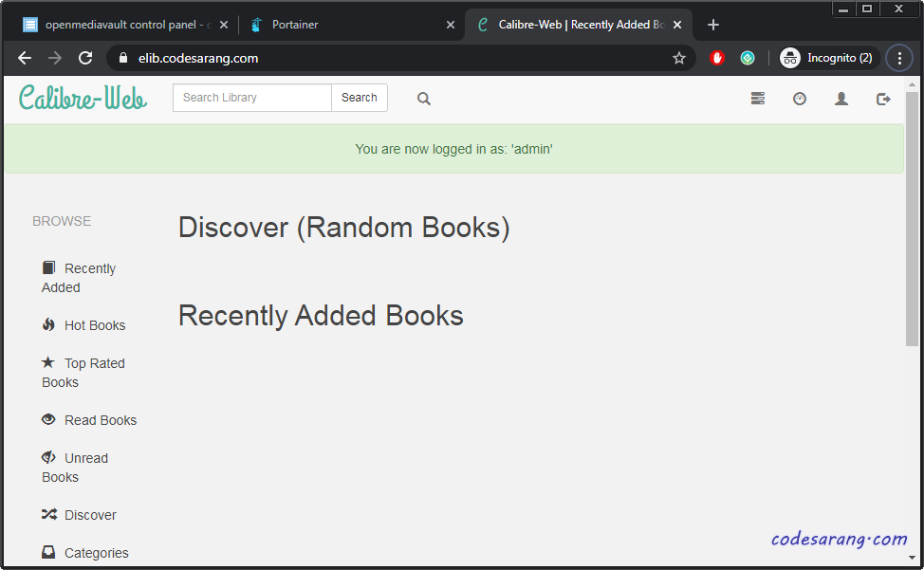This screenshot has width=924, height=570.
Task: View site info via the padlock icon
Action: coord(122,58)
